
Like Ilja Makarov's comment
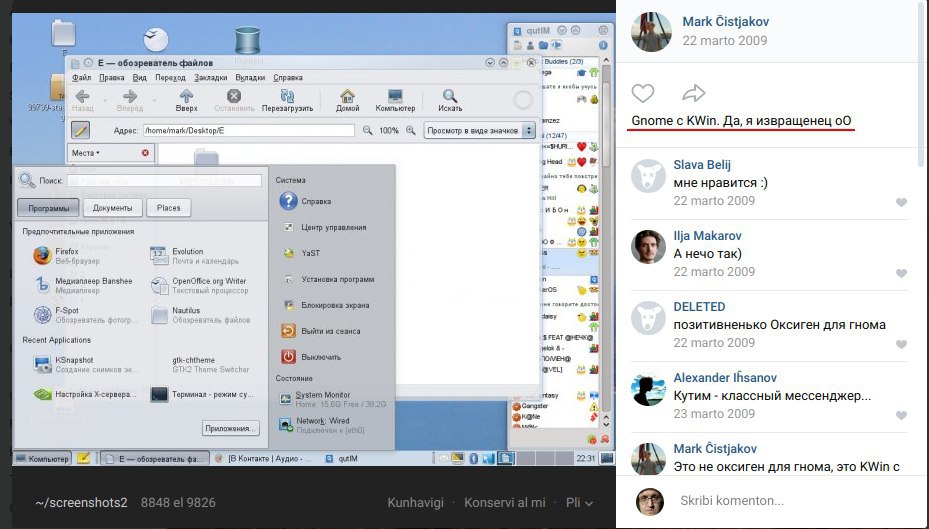(x=901, y=273)
